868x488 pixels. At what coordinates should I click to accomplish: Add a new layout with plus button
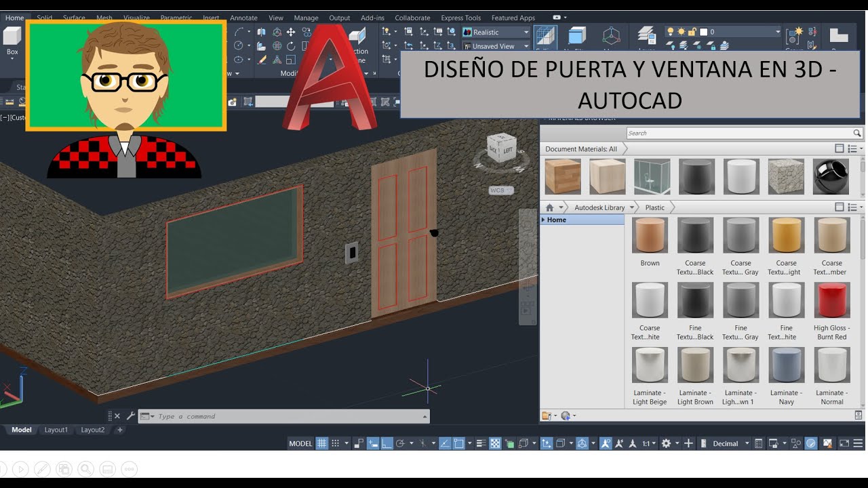point(120,430)
